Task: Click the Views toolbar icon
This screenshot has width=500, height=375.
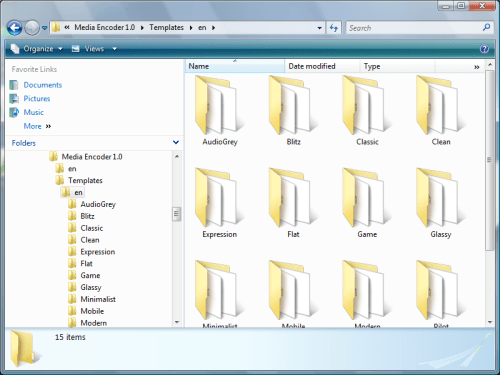Action: coord(76,49)
